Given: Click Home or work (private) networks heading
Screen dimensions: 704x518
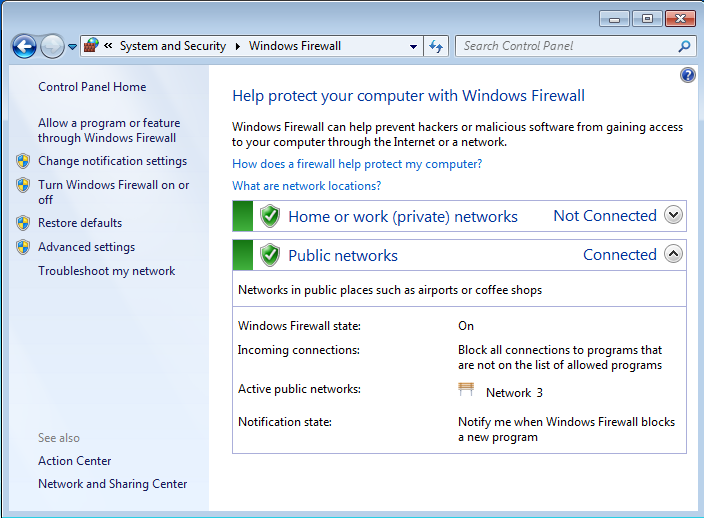Looking at the screenshot, I should (x=403, y=216).
